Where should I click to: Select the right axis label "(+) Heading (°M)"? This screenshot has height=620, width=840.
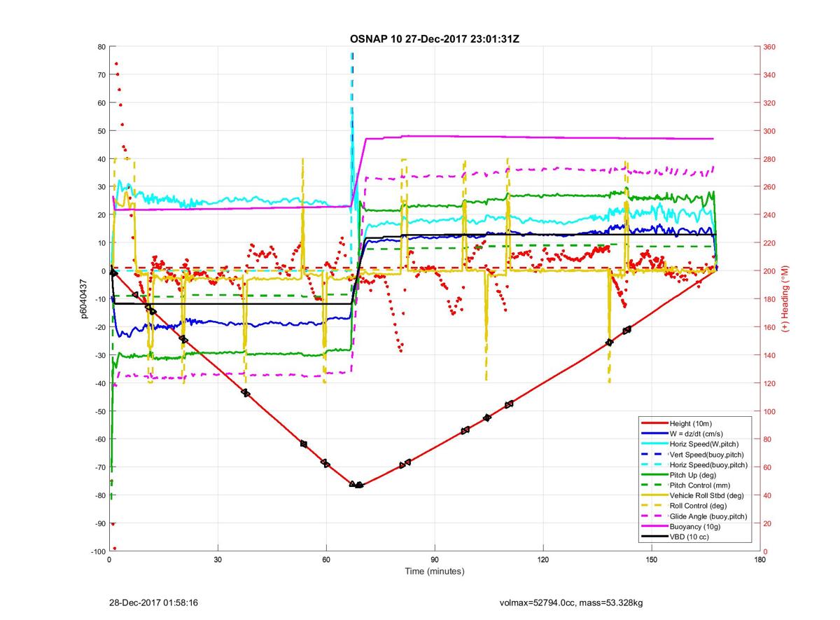click(785, 299)
